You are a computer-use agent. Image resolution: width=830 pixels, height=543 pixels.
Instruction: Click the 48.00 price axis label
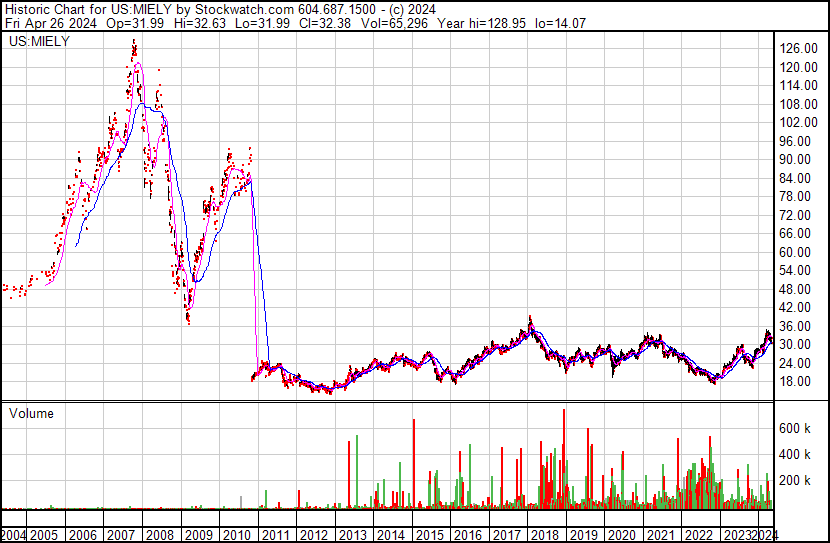pyautogui.click(x=795, y=289)
